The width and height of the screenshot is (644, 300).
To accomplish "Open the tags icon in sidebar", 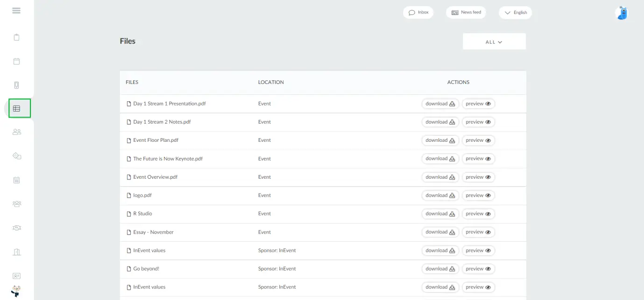I will click(17, 156).
